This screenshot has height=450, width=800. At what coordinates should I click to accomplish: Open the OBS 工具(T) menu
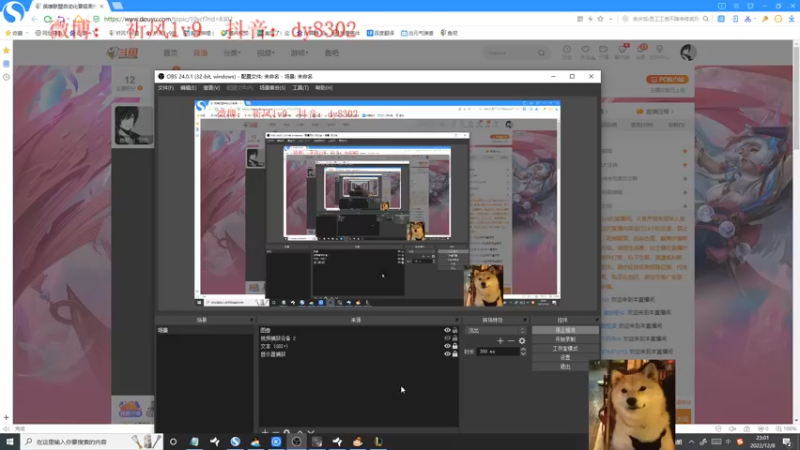301,88
